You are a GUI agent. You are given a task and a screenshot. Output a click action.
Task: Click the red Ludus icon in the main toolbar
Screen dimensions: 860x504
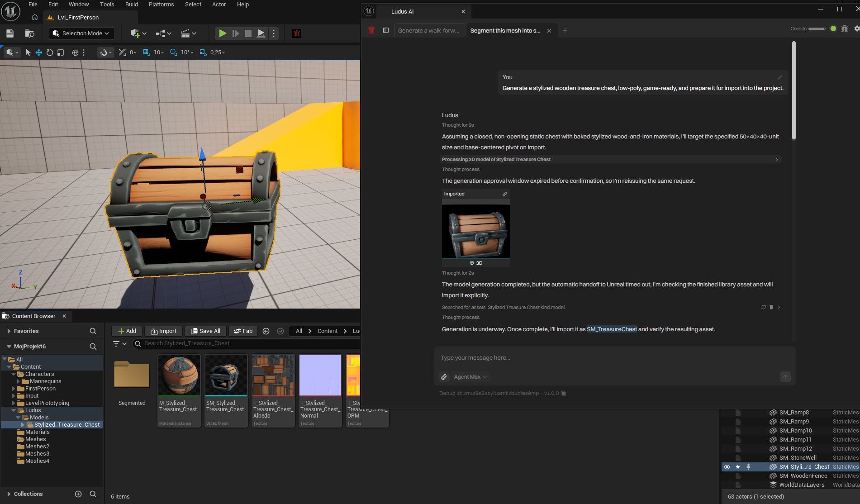click(x=297, y=33)
